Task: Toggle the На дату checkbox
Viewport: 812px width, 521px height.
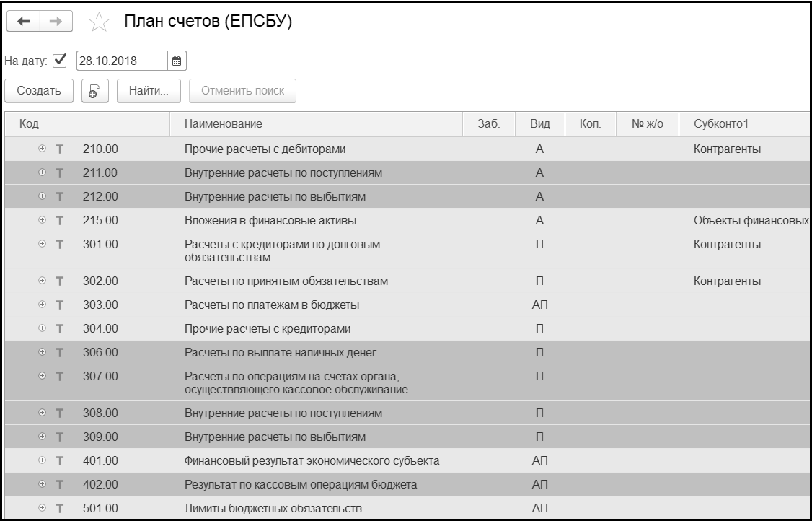Action: point(61,61)
